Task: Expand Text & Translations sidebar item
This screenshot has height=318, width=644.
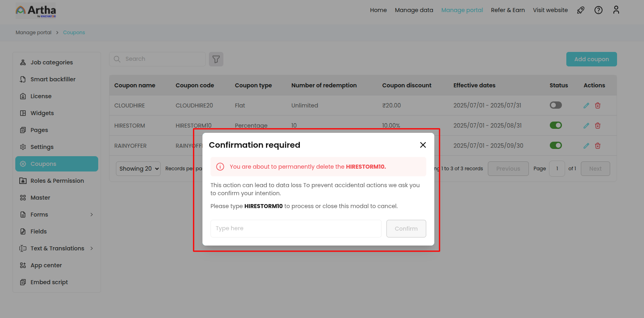Action: 92,248
